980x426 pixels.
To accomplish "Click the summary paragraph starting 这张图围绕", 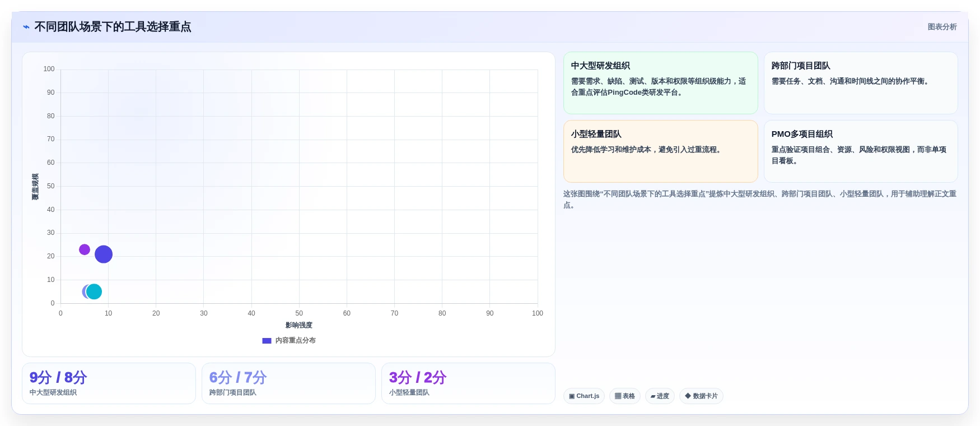I will pyautogui.click(x=760, y=200).
